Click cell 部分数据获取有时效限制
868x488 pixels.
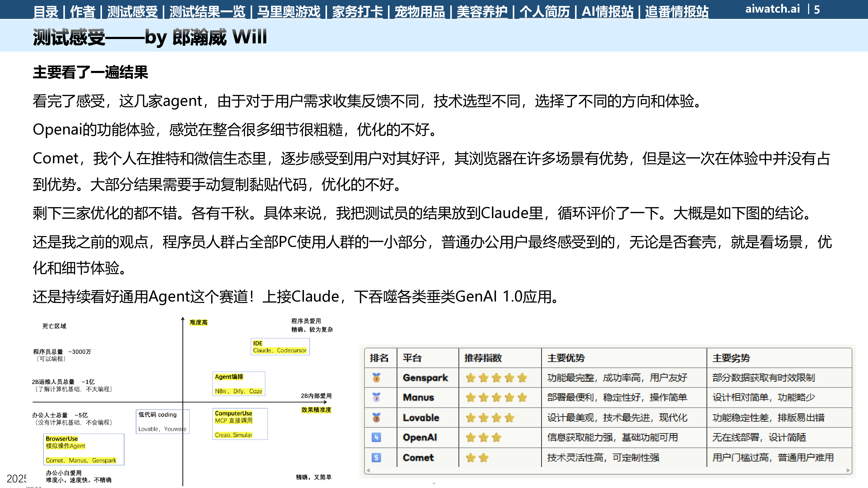click(764, 378)
